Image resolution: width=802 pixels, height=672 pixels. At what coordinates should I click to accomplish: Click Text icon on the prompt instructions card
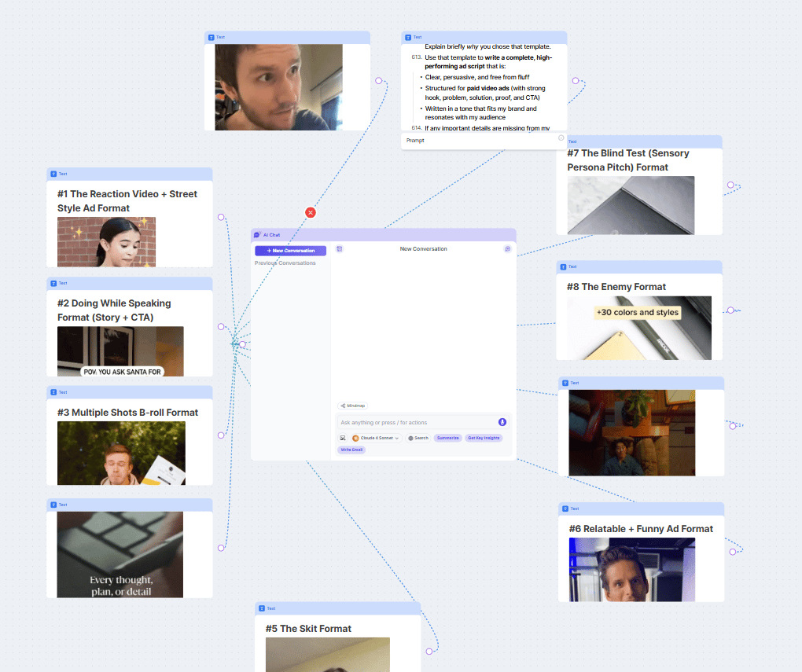coord(408,38)
